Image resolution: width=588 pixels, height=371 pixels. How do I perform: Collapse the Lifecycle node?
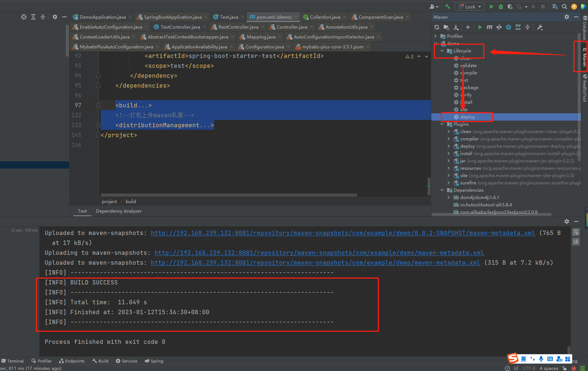pyautogui.click(x=442, y=51)
